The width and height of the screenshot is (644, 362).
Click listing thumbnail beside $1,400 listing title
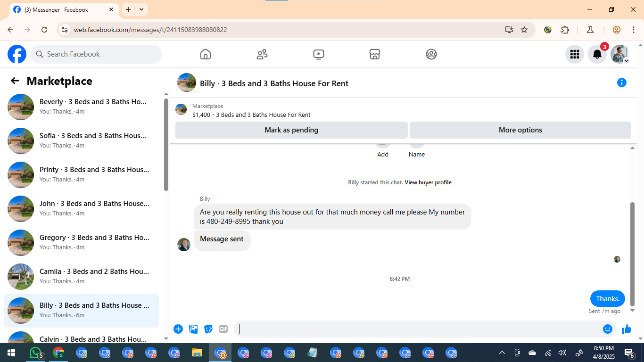181,110
